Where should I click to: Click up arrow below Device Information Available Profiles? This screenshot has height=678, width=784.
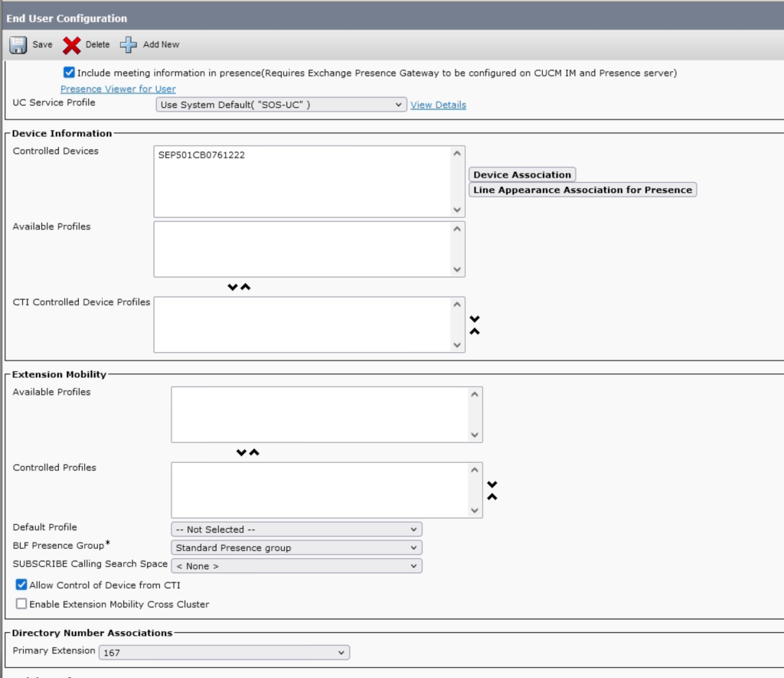pos(246,287)
